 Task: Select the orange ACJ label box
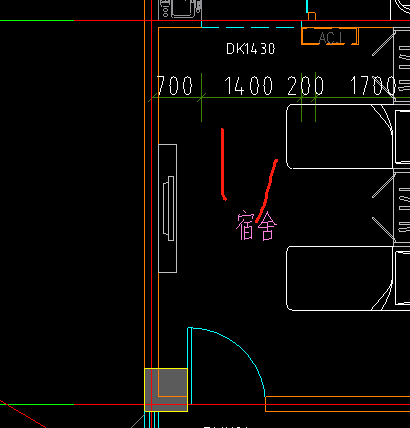tap(330, 36)
